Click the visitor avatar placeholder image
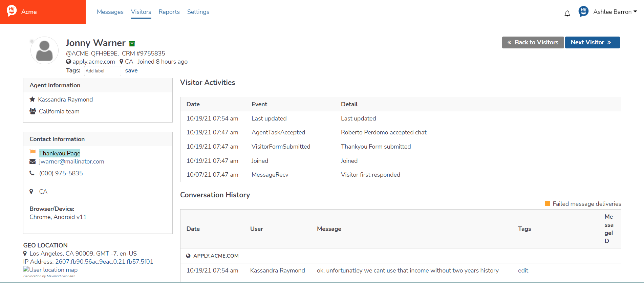Viewport: 644px width, 283px height. click(44, 50)
